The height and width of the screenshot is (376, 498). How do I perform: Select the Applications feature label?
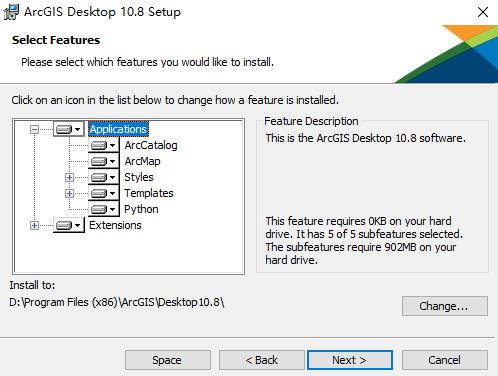point(118,129)
